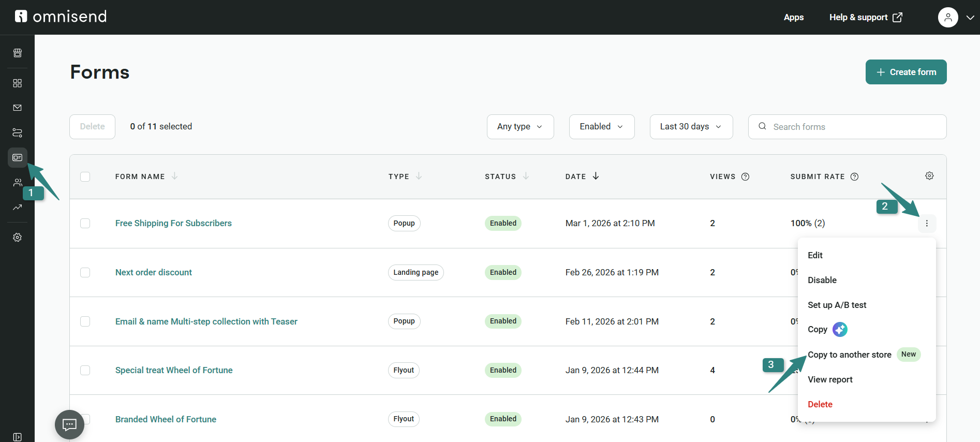Click into the Search forms field
980x442 pixels.
pos(854,127)
